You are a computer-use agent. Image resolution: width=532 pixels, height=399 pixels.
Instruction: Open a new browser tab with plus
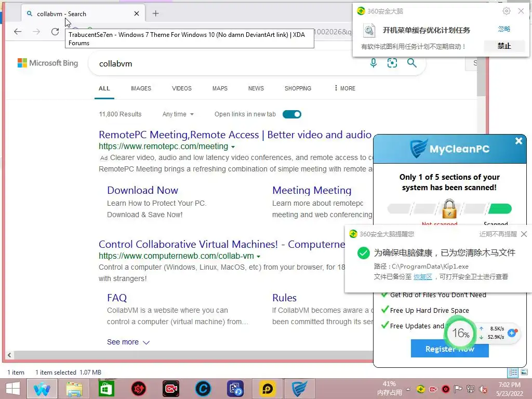pos(155,14)
